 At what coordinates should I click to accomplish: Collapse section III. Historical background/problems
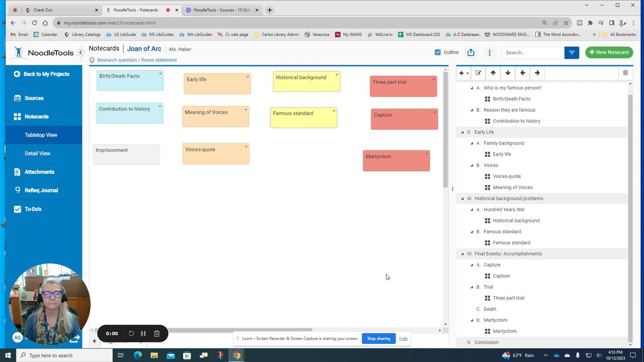coord(462,199)
